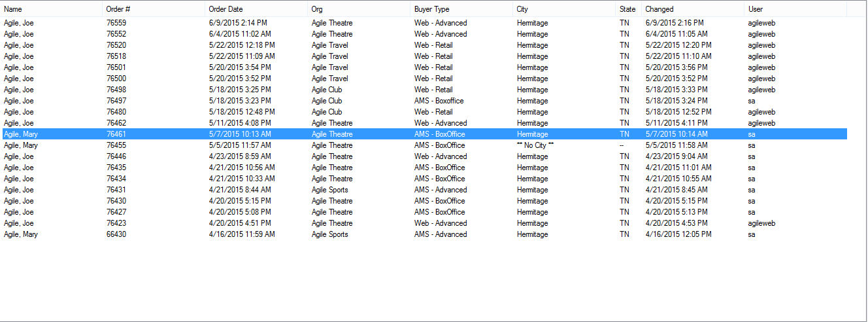This screenshot has height=322, width=868.
Task: Select the highlighted Agile, Mary order 76461
Action: click(424, 134)
